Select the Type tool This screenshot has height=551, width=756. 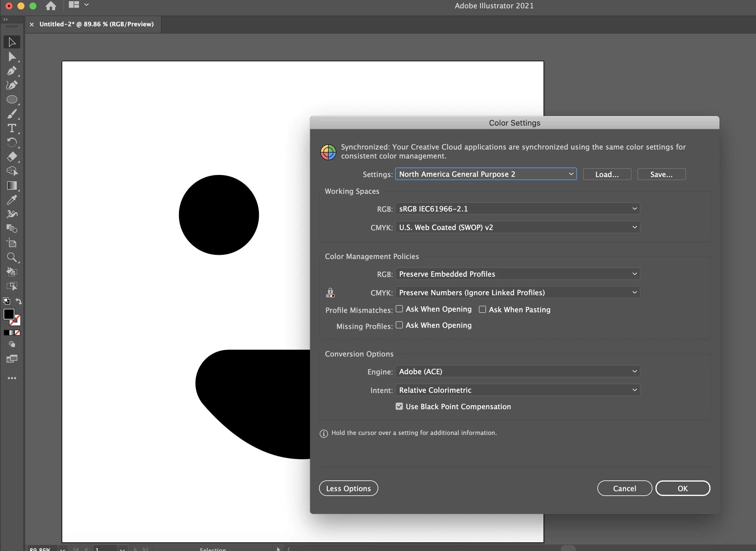click(12, 128)
